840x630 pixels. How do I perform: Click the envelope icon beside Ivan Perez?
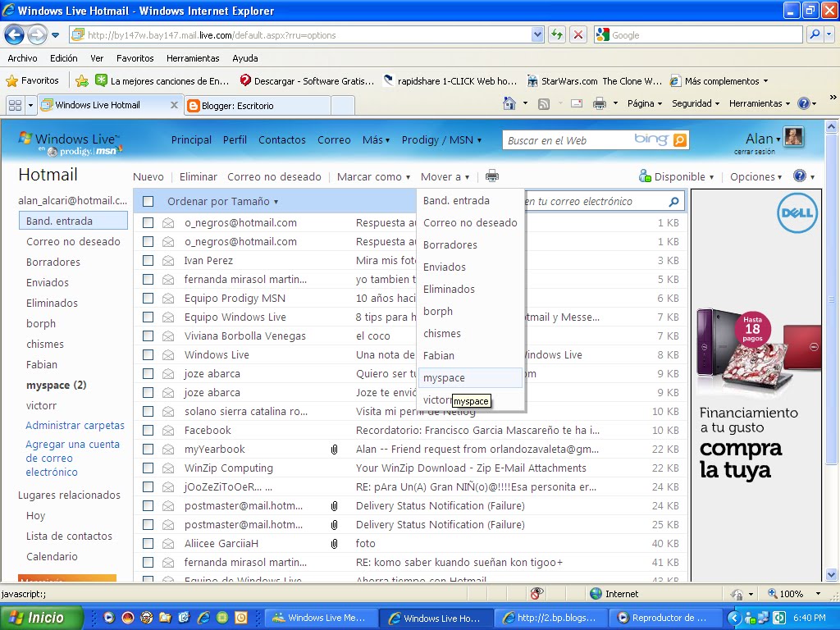(x=168, y=261)
